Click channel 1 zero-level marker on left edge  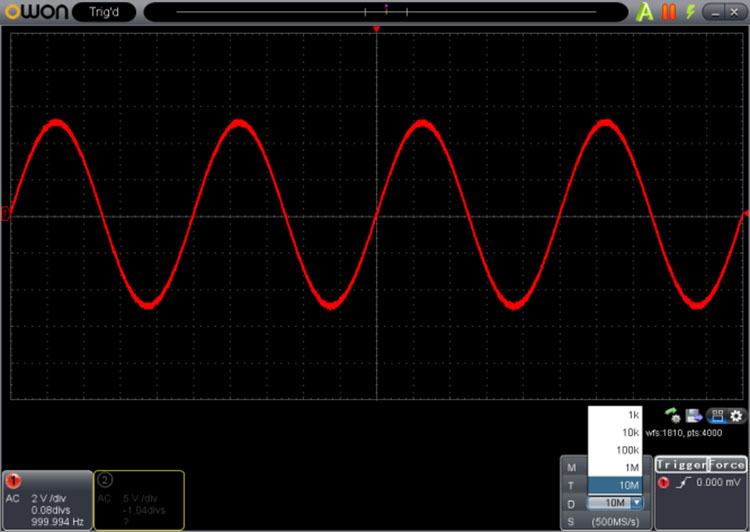[x=5, y=213]
